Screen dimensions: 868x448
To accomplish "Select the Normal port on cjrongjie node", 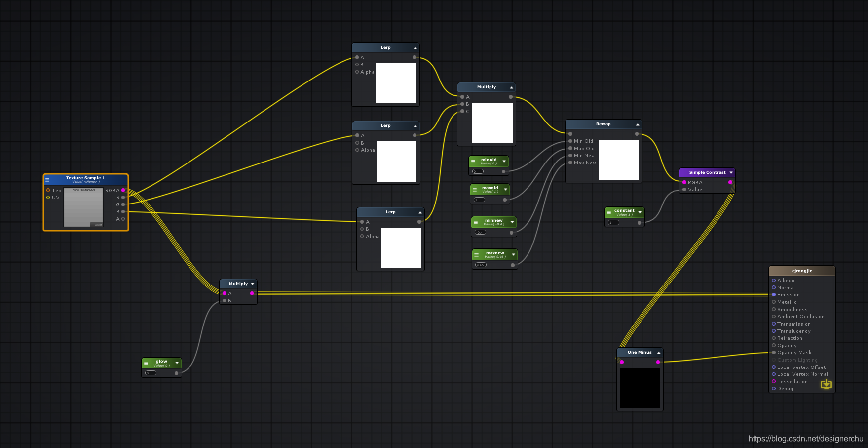I will click(774, 287).
